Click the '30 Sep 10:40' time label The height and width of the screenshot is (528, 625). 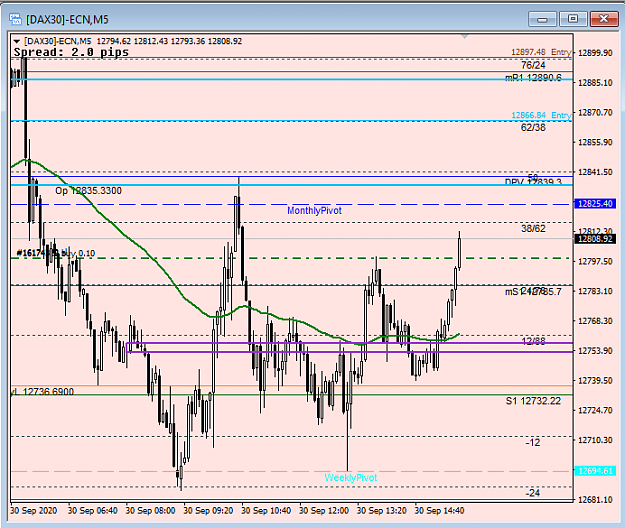pyautogui.click(x=266, y=511)
